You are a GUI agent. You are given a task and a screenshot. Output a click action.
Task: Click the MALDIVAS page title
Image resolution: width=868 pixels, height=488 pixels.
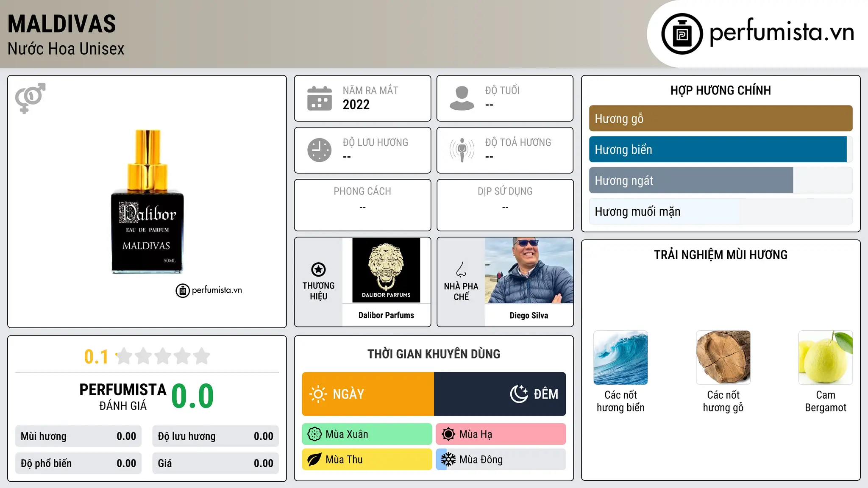[62, 24]
